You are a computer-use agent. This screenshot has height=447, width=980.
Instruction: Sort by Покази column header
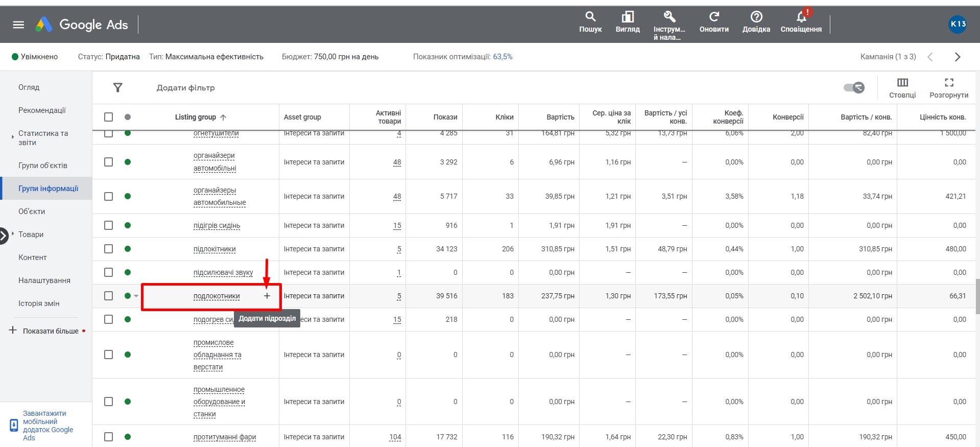445,117
